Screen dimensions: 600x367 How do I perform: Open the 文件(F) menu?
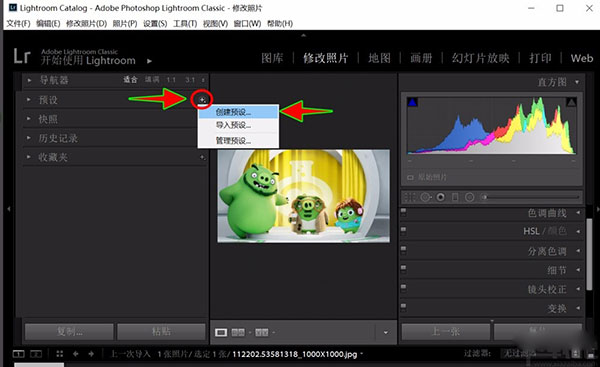click(18, 23)
